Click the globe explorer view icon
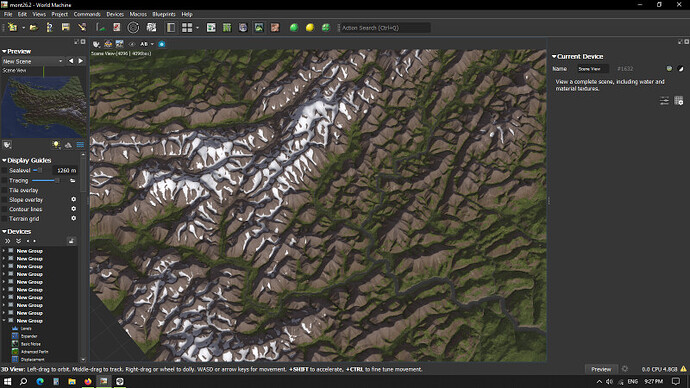Screen dimensions: 690x388 coord(243,27)
